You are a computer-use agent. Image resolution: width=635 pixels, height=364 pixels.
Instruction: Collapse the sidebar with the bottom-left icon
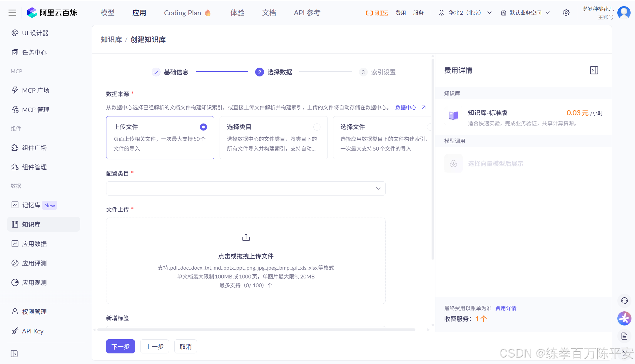(14, 354)
